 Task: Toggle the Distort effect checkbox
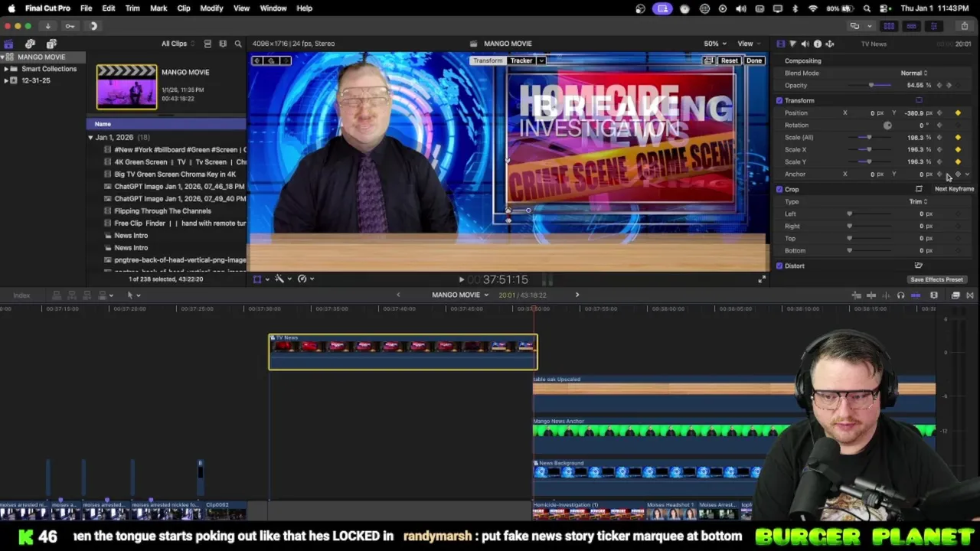click(779, 266)
